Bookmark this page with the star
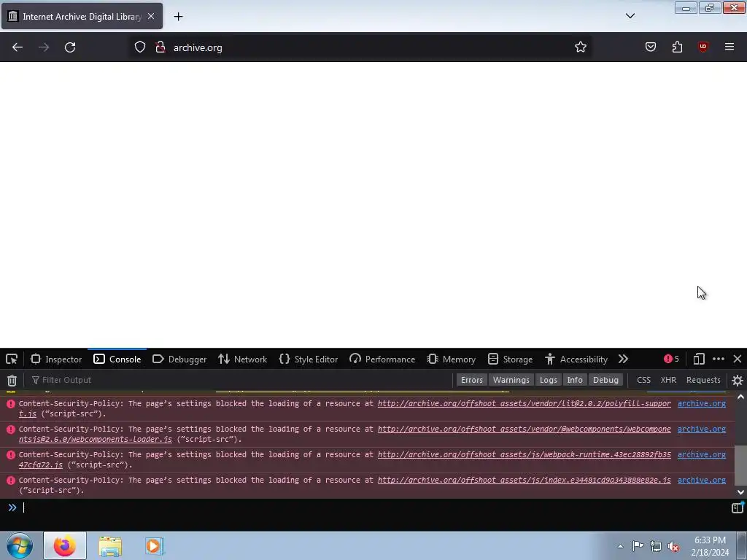This screenshot has width=747, height=560. pos(580,47)
